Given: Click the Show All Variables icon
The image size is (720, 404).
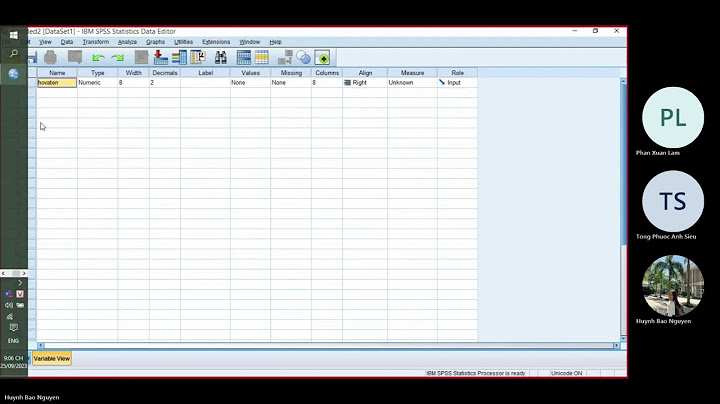Looking at the screenshot, I should (323, 58).
